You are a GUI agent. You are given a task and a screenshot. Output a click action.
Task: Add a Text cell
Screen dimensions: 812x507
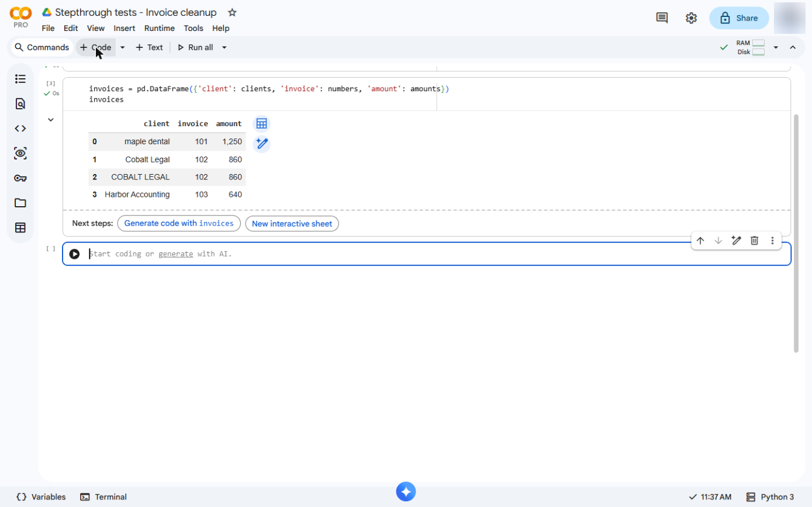(x=149, y=47)
